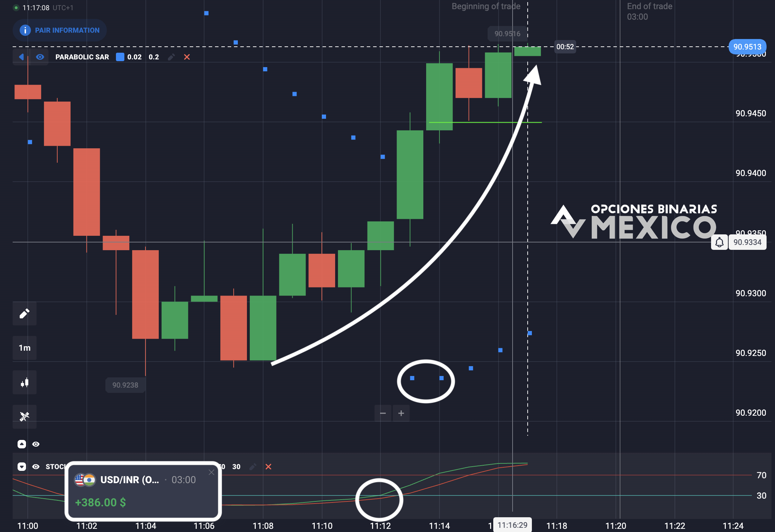775x532 pixels.
Task: Toggle main chart panel visibility eye
Action: click(36, 444)
